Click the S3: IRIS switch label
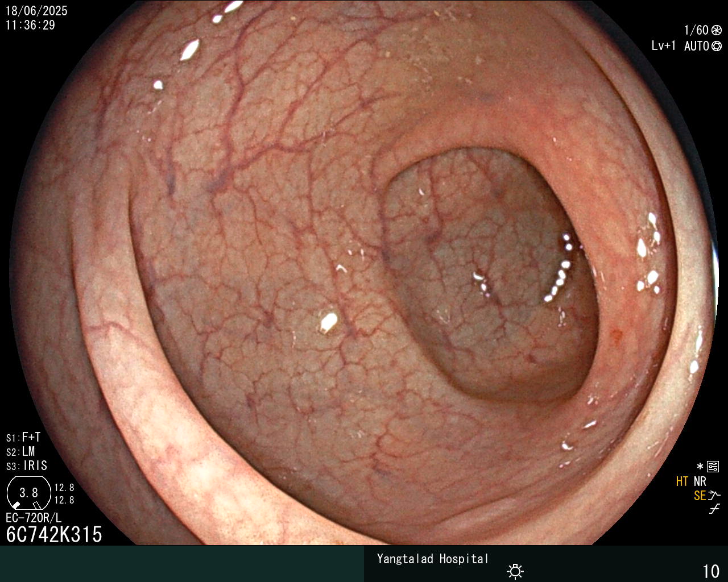 click(27, 466)
